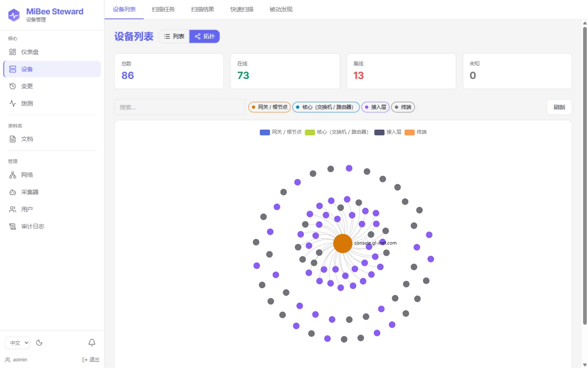The height and width of the screenshot is (368, 588).
Task: Open the 设备列表 tab
Action: click(124, 9)
